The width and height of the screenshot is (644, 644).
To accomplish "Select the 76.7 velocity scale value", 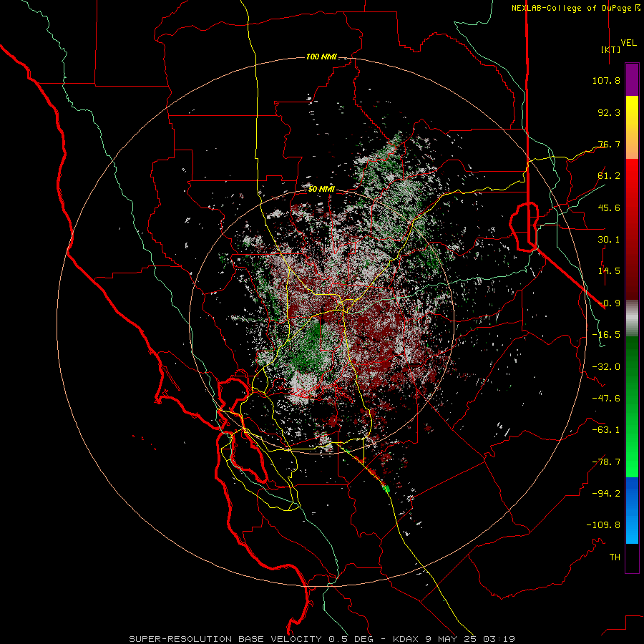I will point(609,144).
